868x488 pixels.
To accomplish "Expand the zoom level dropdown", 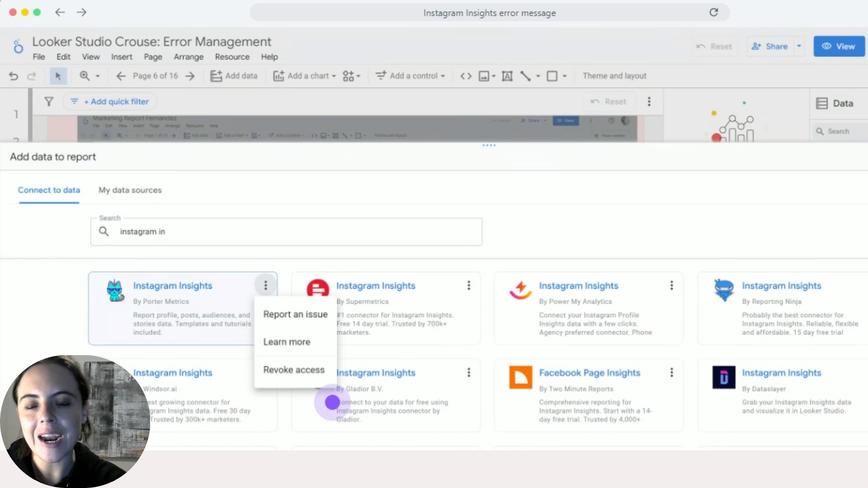I will click(x=97, y=76).
